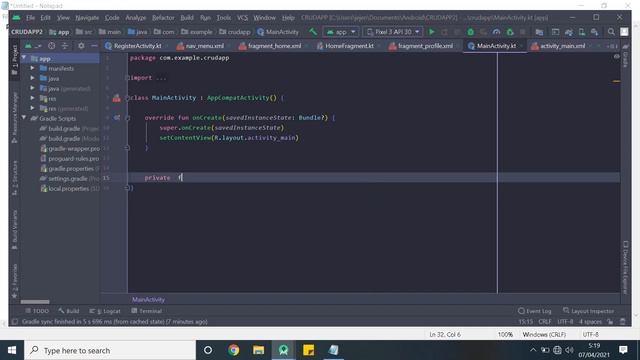Viewport: 640px width, 360px height.
Task: Switch to fragment_home.xml tab
Action: 271,46
